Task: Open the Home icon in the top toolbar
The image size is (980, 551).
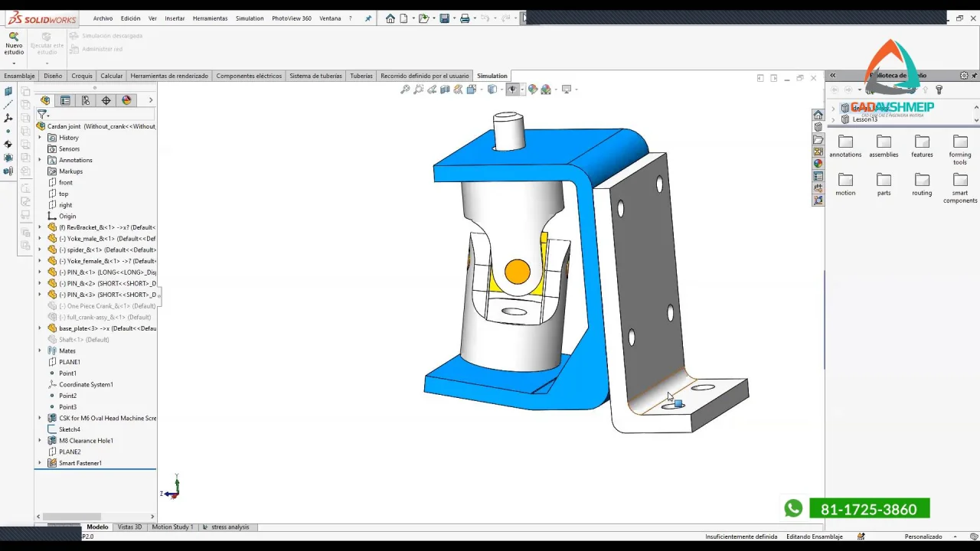Action: tap(390, 18)
